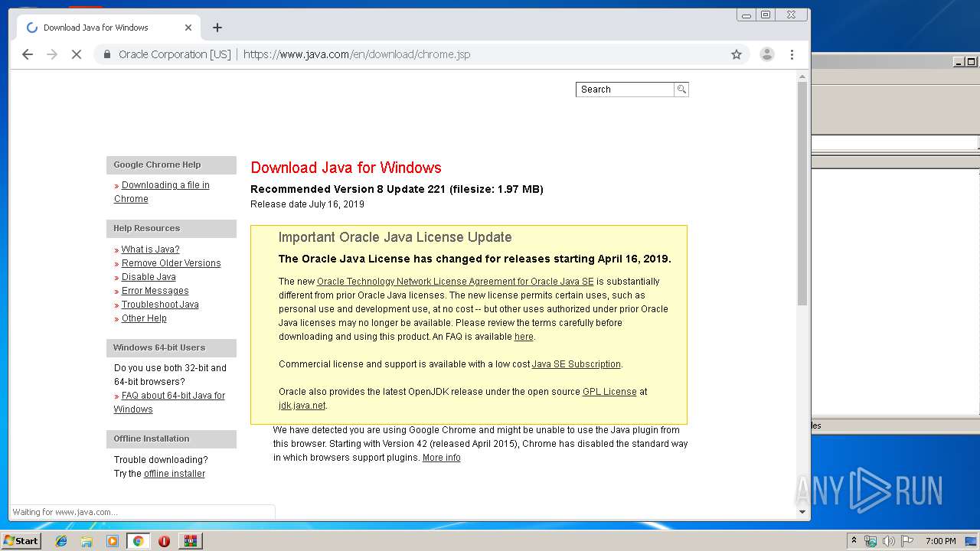Viewport: 980px width, 551px height.
Task: Bookmark this page with the star icon
Action: tap(737, 54)
